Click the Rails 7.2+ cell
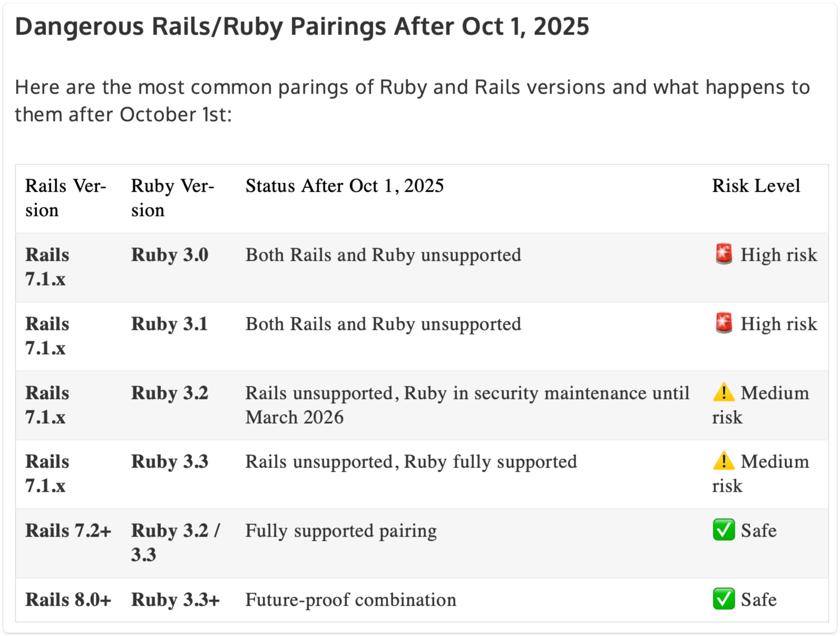Screen dimensions: 840x636 68,531
